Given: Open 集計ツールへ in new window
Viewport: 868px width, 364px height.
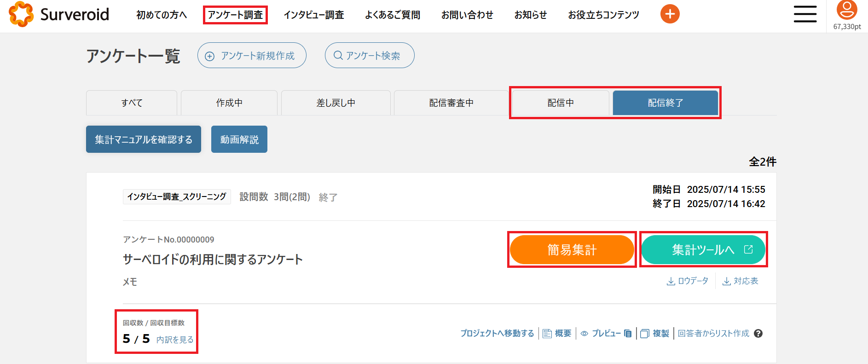Looking at the screenshot, I should click(x=703, y=250).
